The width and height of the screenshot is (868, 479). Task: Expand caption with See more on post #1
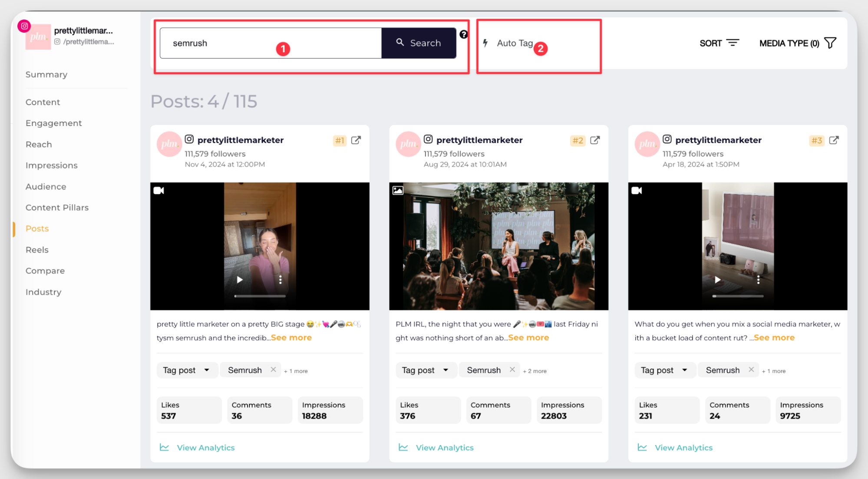291,338
